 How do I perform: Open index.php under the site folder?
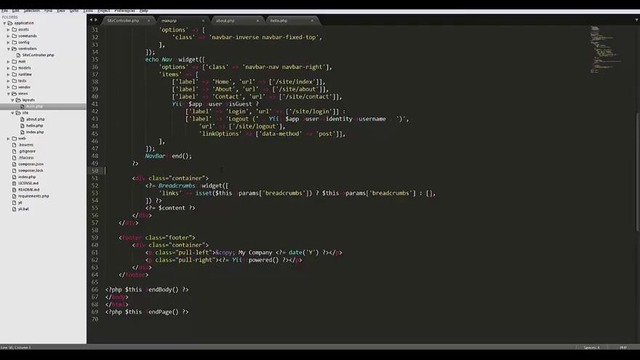[x=35, y=132]
